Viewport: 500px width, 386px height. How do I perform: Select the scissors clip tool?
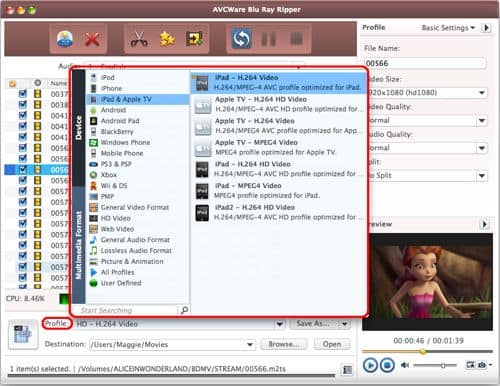pos(139,39)
